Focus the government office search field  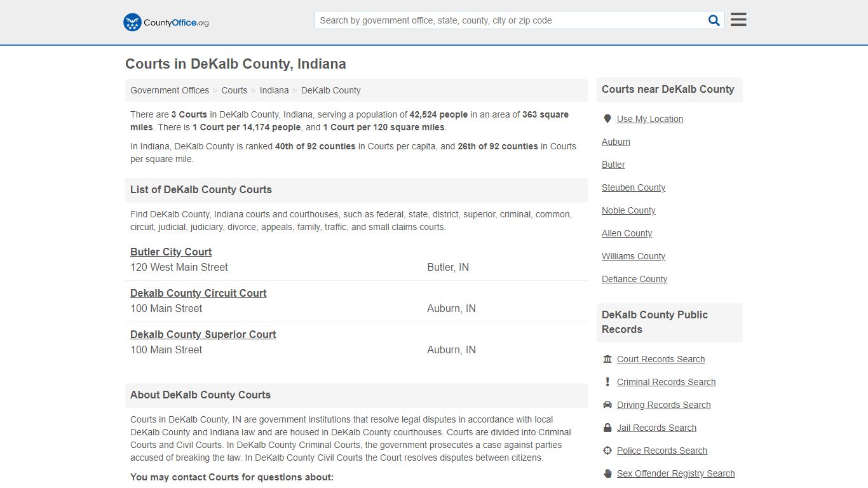pyautogui.click(x=512, y=20)
